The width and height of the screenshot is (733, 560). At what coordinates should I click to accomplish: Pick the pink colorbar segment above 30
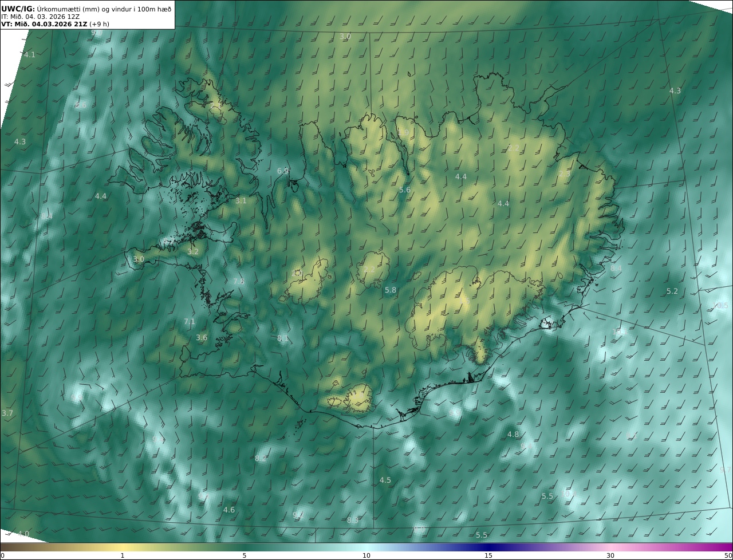coord(610,547)
